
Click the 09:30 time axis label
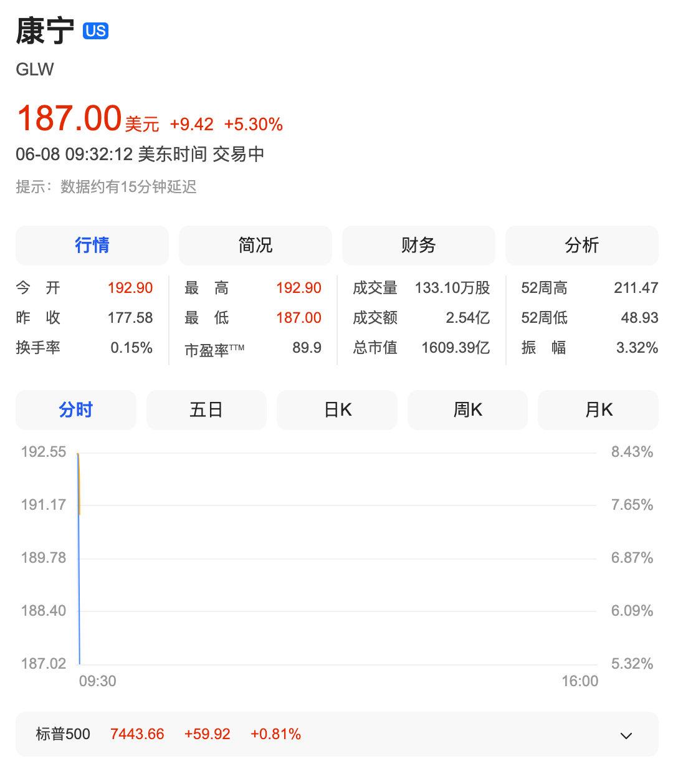[x=98, y=681]
